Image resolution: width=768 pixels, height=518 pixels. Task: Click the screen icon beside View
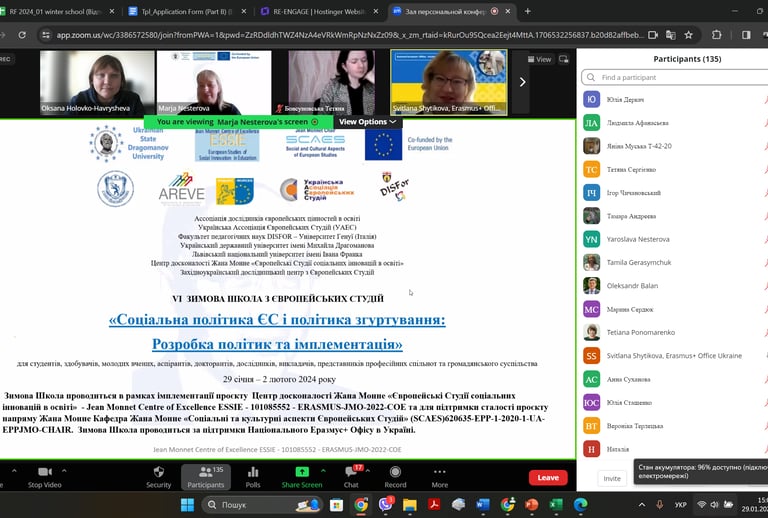click(564, 59)
